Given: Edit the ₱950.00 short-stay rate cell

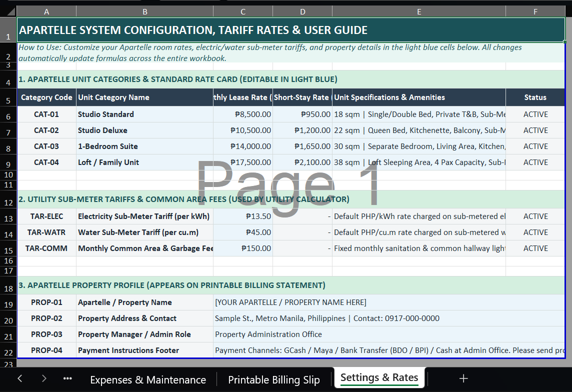Looking at the screenshot, I should (x=302, y=114).
